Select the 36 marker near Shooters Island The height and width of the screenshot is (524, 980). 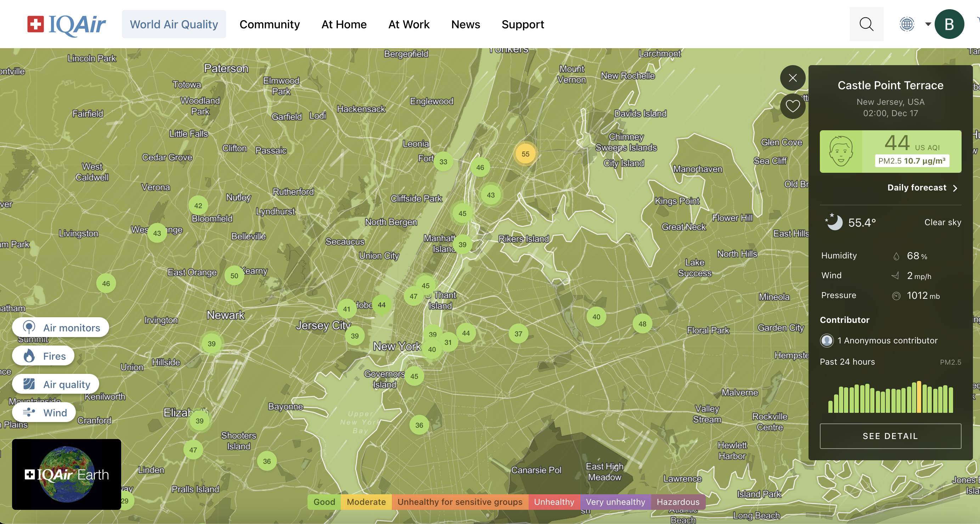click(x=267, y=461)
